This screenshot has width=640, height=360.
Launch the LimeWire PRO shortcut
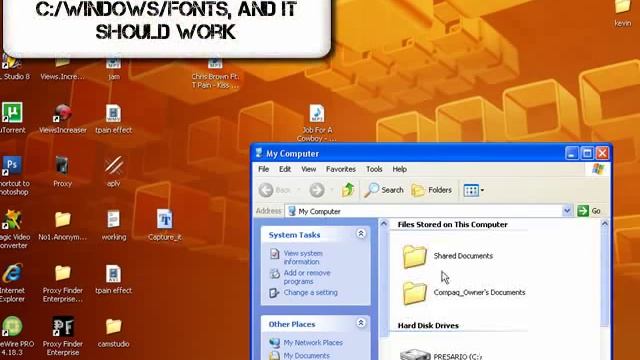12,327
